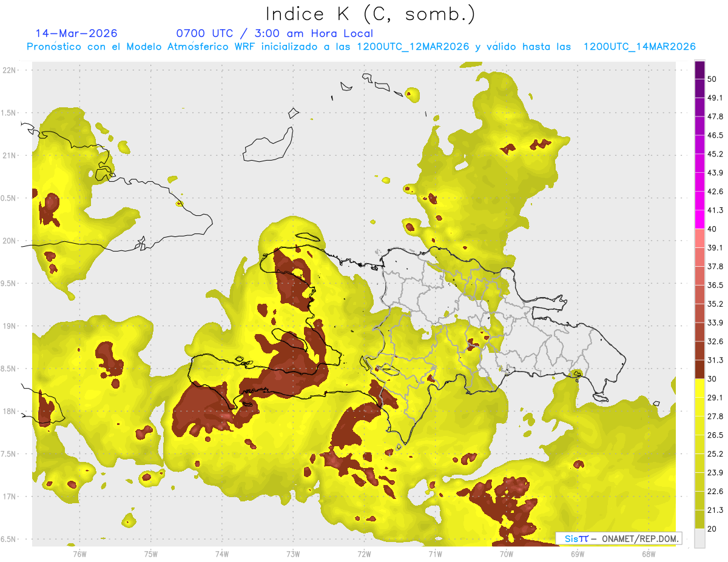728x562 pixels.
Task: Click the '43.9' legend value
Action: point(715,173)
